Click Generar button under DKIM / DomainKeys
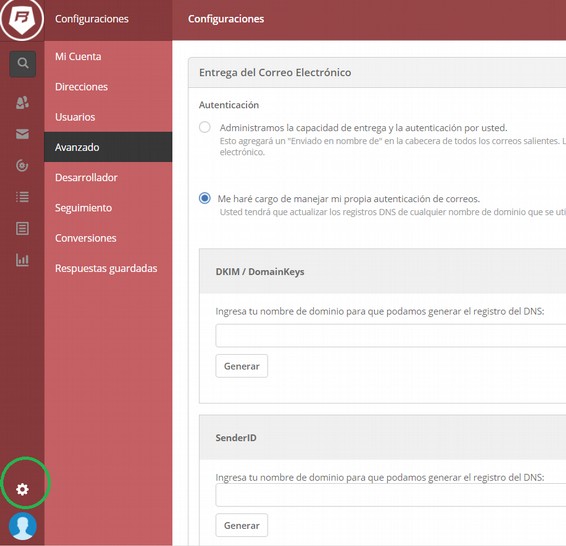 (241, 366)
